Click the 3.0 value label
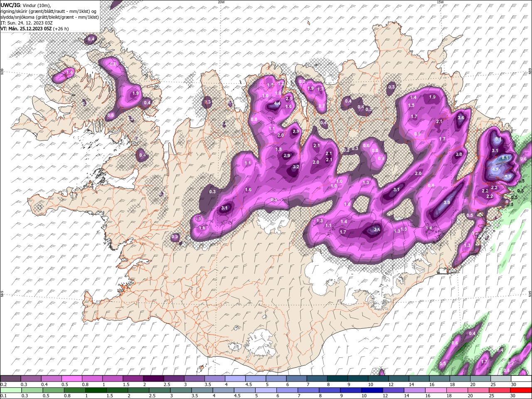532x399 pixels. coord(459,154)
